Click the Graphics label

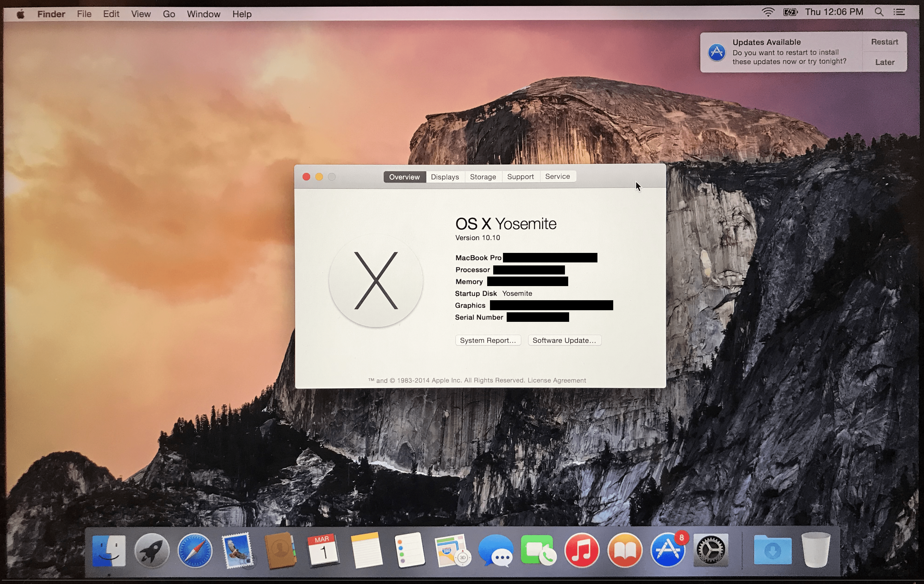click(470, 305)
